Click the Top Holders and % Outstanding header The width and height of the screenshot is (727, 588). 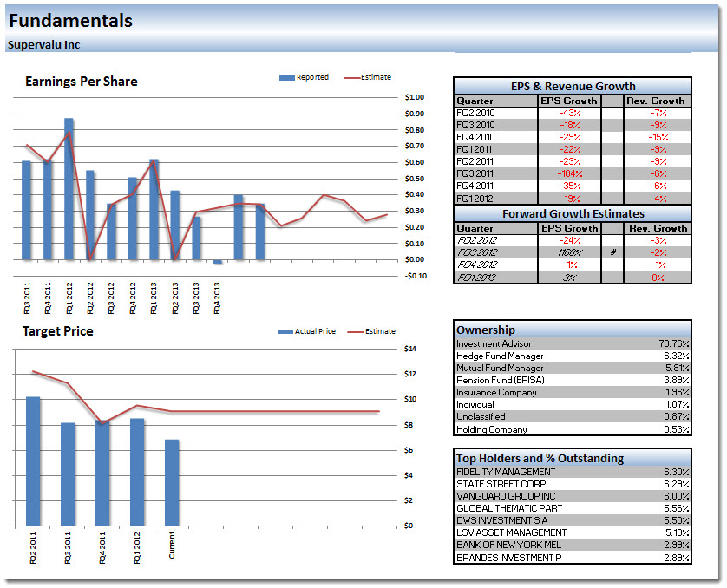573,458
